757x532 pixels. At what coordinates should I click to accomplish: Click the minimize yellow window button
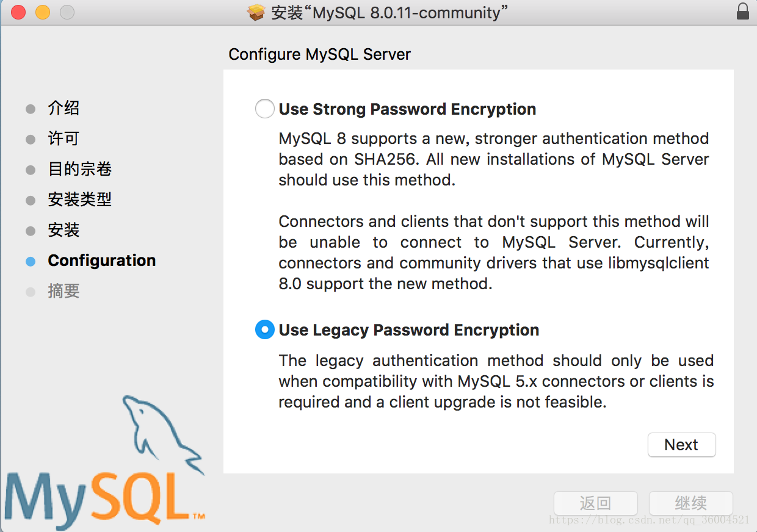pyautogui.click(x=42, y=12)
